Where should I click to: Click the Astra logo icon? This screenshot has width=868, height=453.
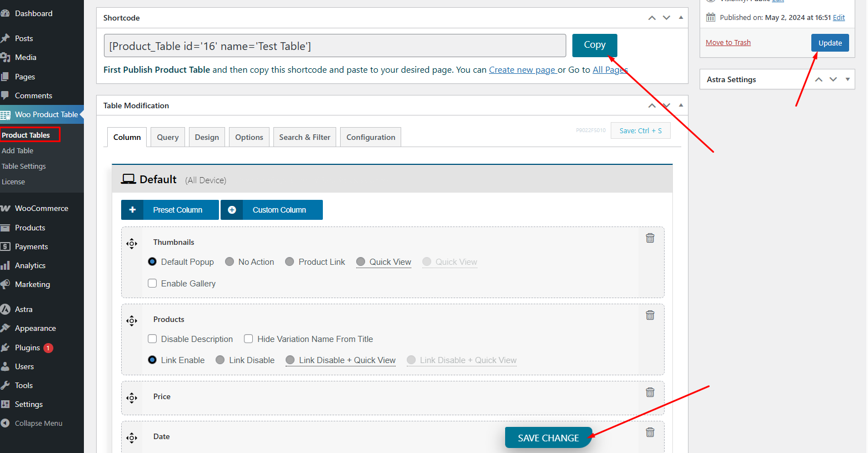6,309
